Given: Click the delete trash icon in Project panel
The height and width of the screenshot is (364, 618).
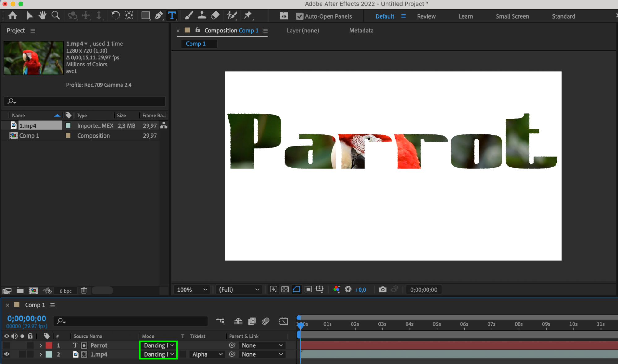Looking at the screenshot, I should pos(84,290).
